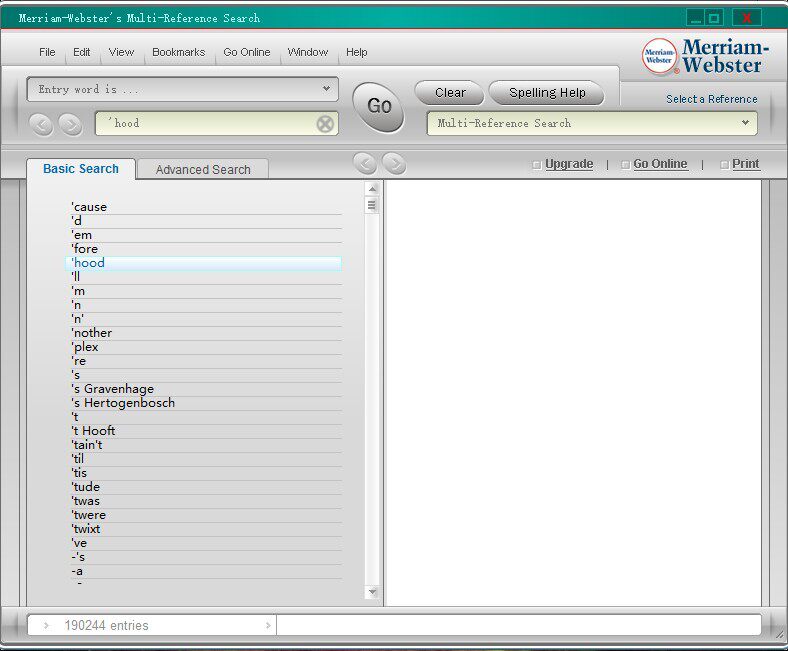Open the Edit menu
This screenshot has width=788, height=651.
[x=81, y=52]
